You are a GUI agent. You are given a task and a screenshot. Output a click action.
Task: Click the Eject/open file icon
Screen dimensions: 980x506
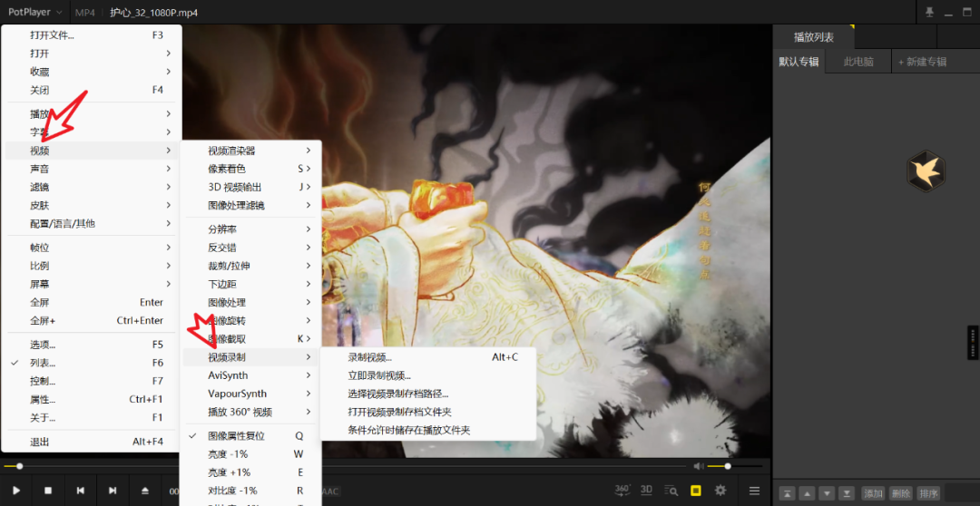pyautogui.click(x=145, y=491)
